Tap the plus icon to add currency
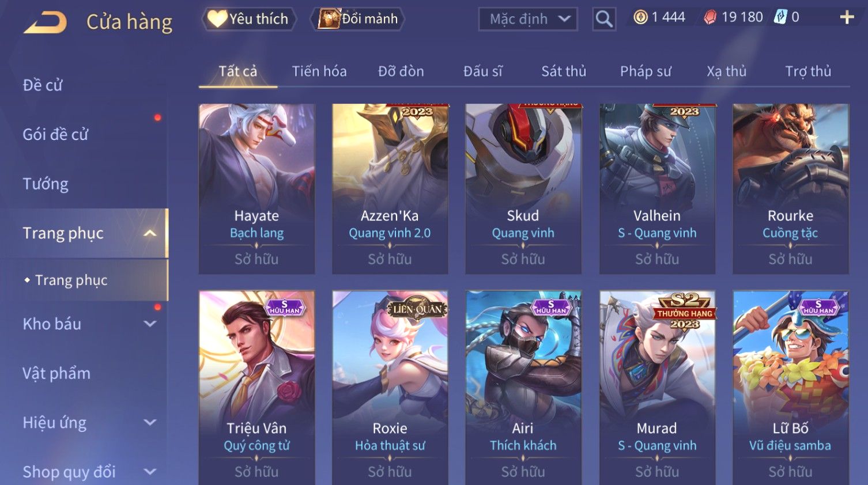The width and height of the screenshot is (868, 485). [x=847, y=17]
